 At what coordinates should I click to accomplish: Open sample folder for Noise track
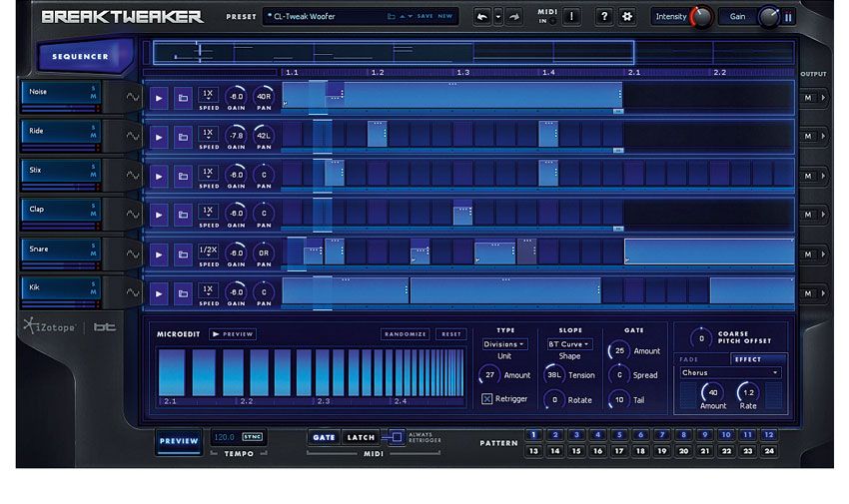[x=183, y=98]
